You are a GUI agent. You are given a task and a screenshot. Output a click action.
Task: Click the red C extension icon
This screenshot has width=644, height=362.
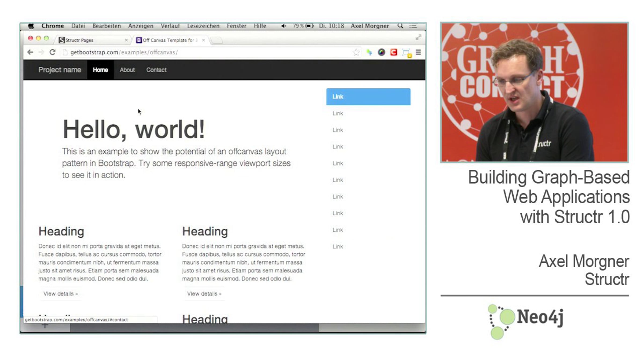tap(394, 52)
